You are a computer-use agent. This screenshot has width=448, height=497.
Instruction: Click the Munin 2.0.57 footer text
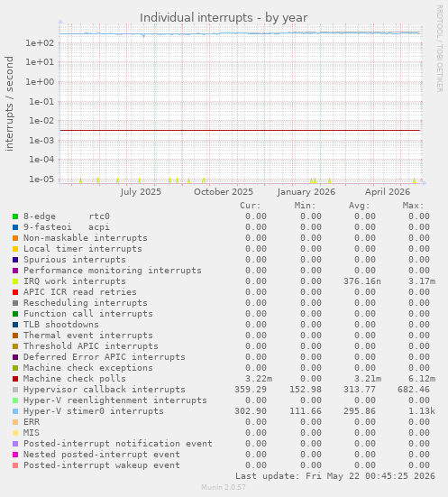click(224, 487)
